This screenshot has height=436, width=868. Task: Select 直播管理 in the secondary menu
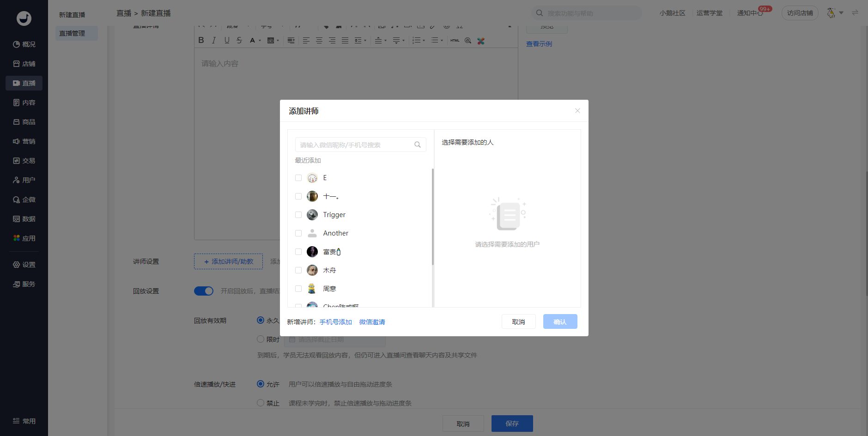77,33
